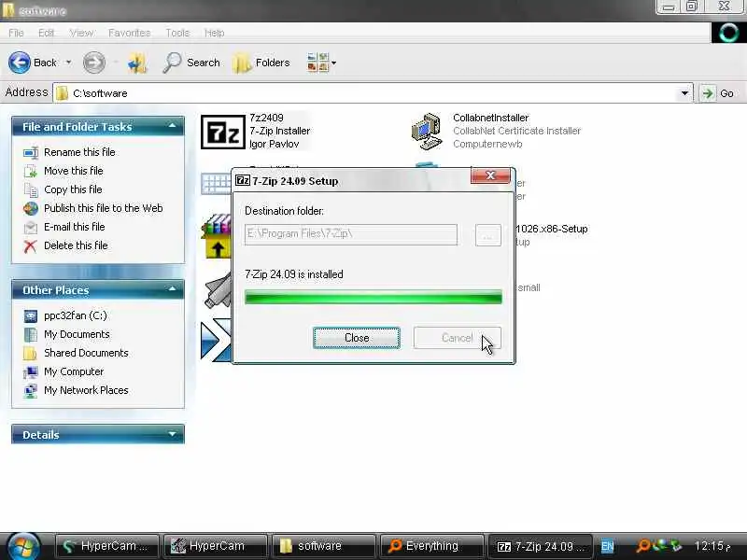Switch to Everything taskbar button
This screenshot has width=747, height=560.
coord(431,546)
